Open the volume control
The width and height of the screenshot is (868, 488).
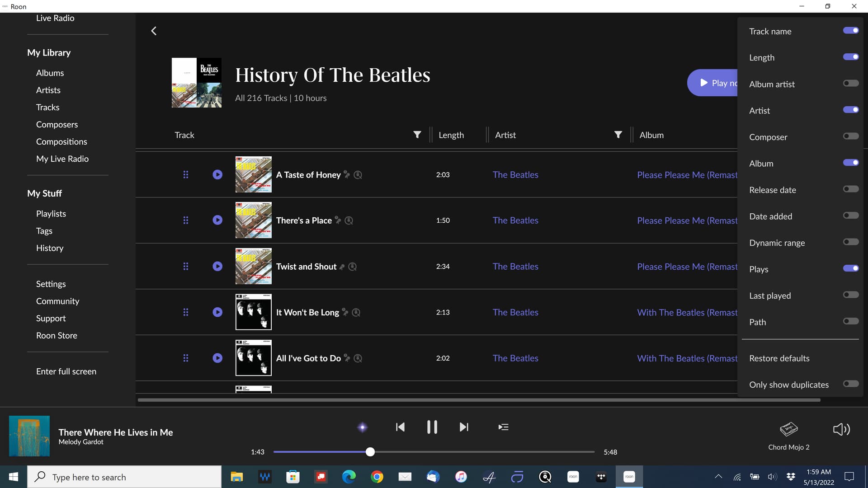[841, 429]
